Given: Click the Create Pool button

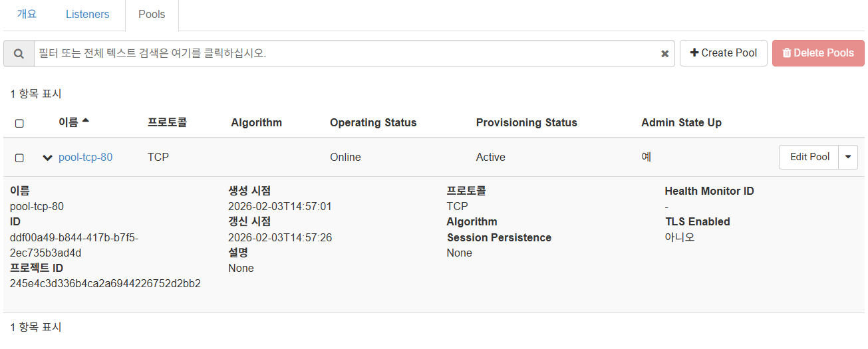Looking at the screenshot, I should point(724,53).
